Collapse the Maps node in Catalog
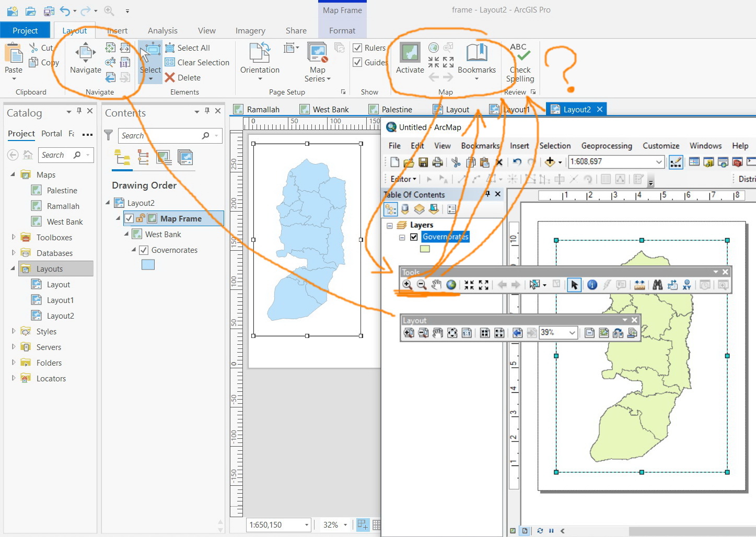Viewport: 756px width, 537px height. point(13,174)
